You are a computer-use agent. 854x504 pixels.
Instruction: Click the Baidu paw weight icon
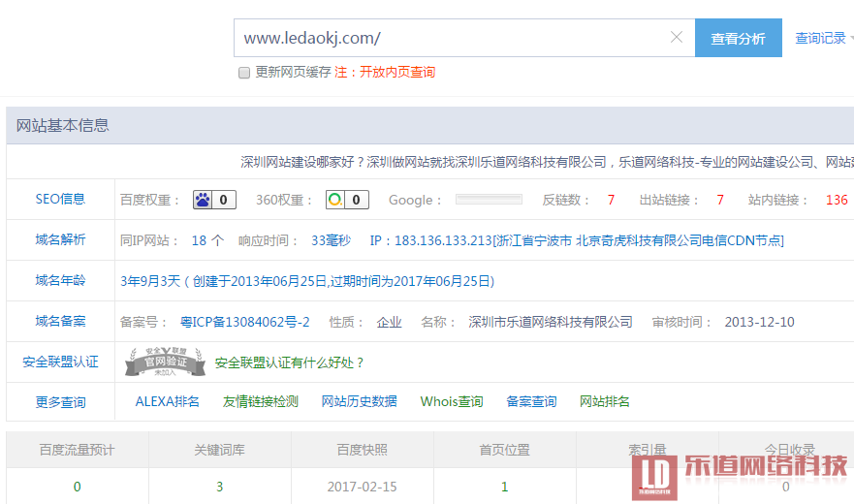(x=203, y=200)
